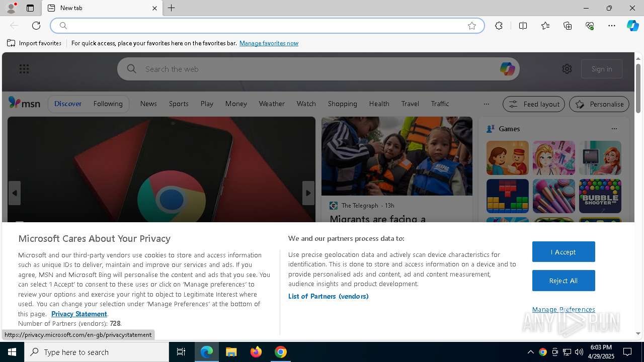This screenshot has height=362, width=644.
Task: Open the Play section
Action: (207, 104)
